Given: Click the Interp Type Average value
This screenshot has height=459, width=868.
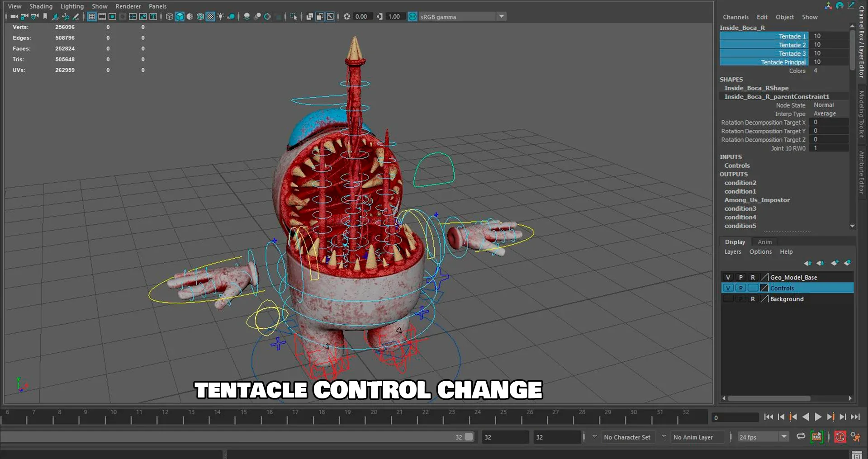Looking at the screenshot, I should pos(825,114).
